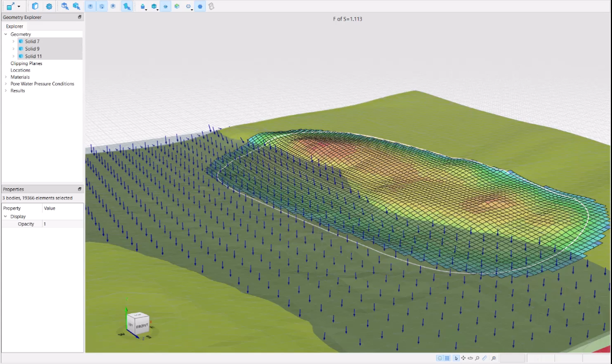The width and height of the screenshot is (612, 364).
Task: Toggle the solid blue circle button in toolbar
Action: [200, 6]
